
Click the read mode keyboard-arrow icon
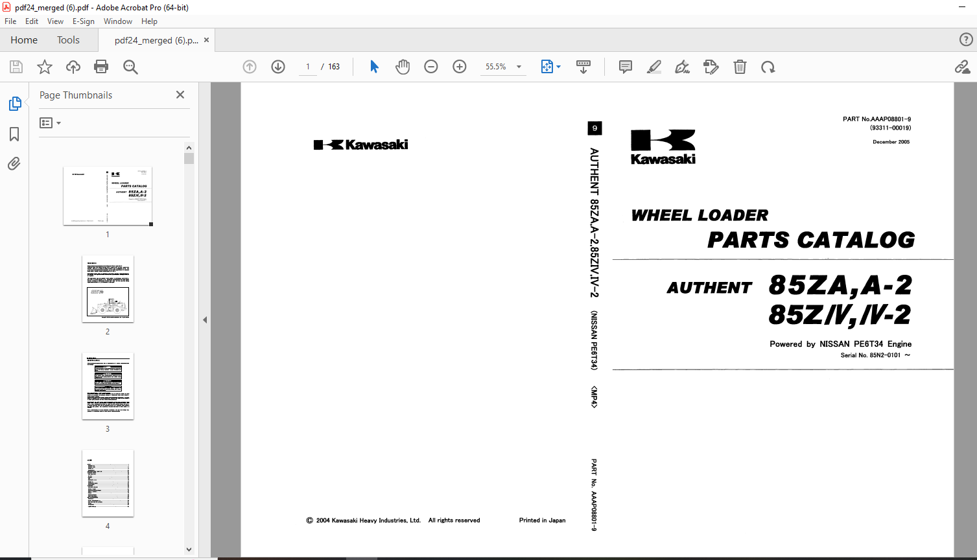(x=583, y=67)
